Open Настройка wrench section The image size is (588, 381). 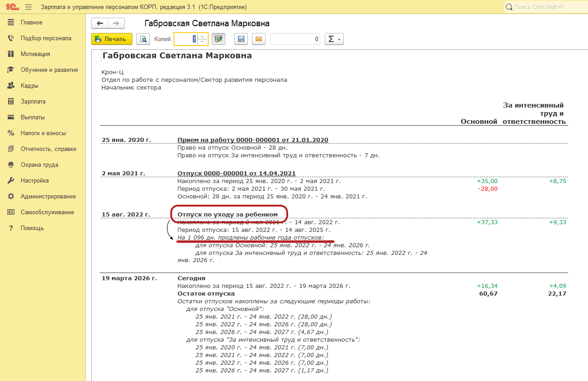(34, 181)
